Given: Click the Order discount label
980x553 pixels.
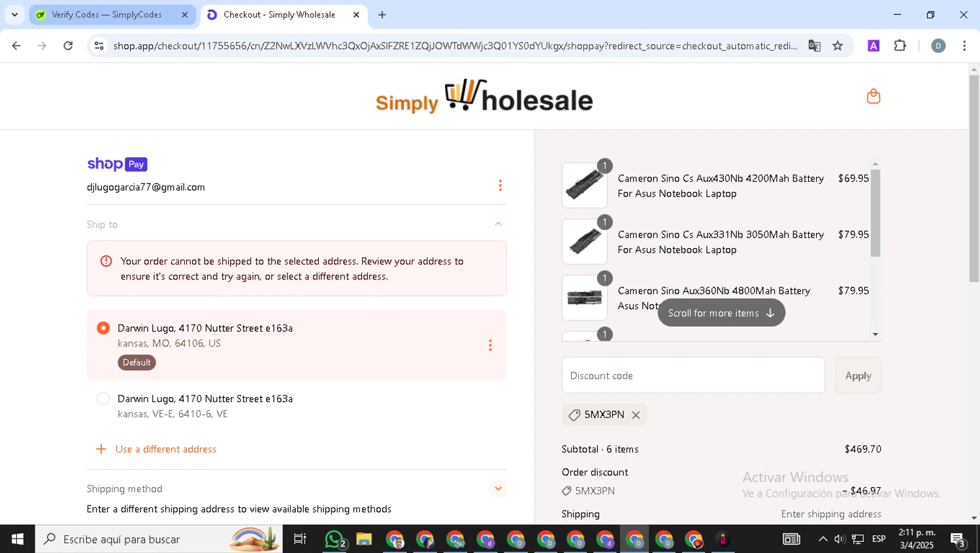Looking at the screenshot, I should (595, 472).
